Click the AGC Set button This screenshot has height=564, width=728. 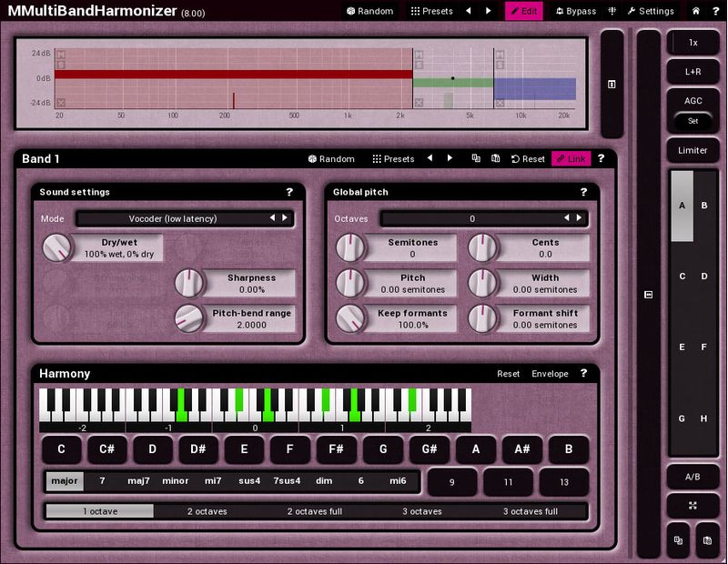click(693, 121)
